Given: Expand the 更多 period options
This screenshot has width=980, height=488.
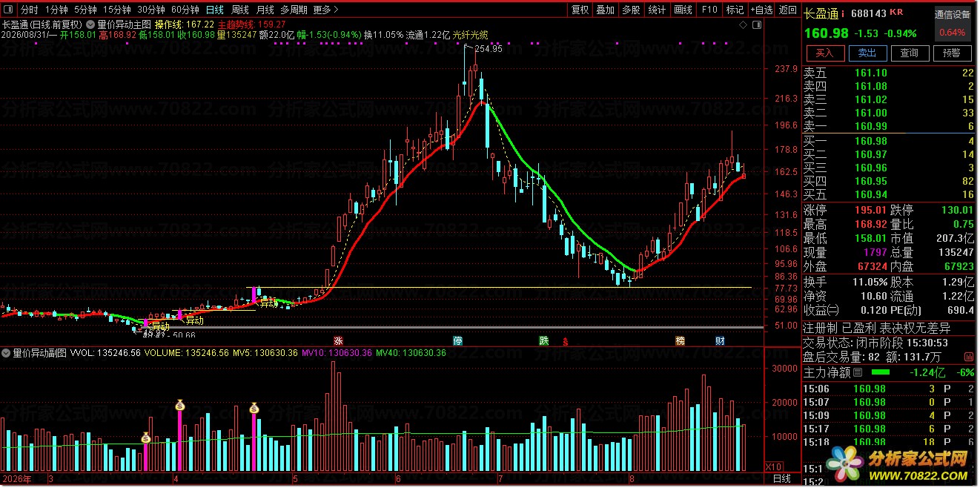Looking at the screenshot, I should click(x=326, y=10).
